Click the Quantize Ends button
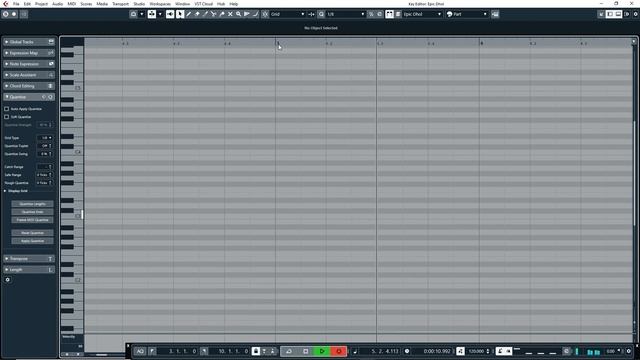Image resolution: width=640 pixels, height=360 pixels. pyautogui.click(x=32, y=212)
